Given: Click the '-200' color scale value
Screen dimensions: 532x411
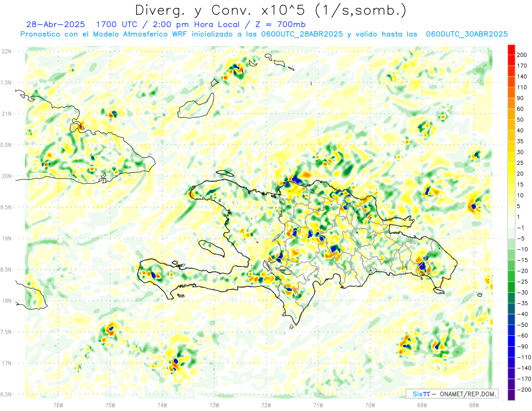Looking at the screenshot, I should pyautogui.click(x=524, y=389).
